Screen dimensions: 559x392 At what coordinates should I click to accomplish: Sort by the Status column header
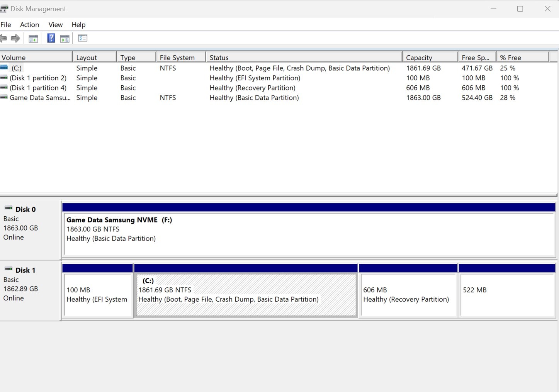[304, 58]
